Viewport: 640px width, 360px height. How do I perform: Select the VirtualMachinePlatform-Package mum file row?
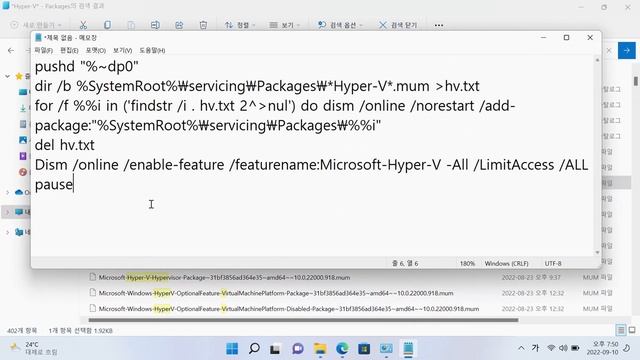coord(276,293)
